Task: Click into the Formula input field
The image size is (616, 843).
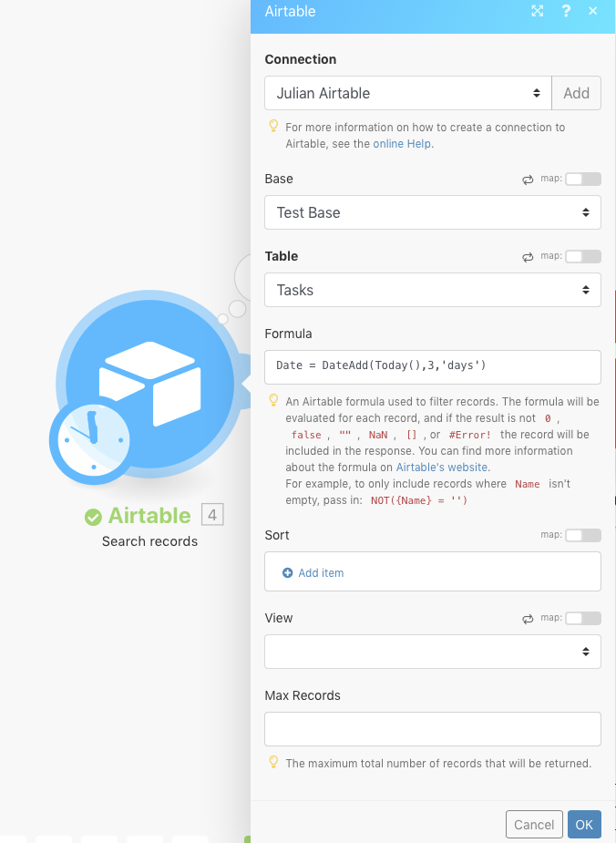Action: 433,367
